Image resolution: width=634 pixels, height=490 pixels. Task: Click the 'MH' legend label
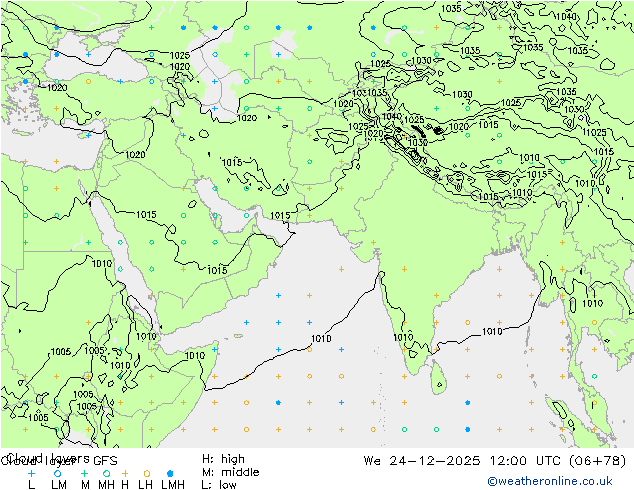tap(106, 484)
